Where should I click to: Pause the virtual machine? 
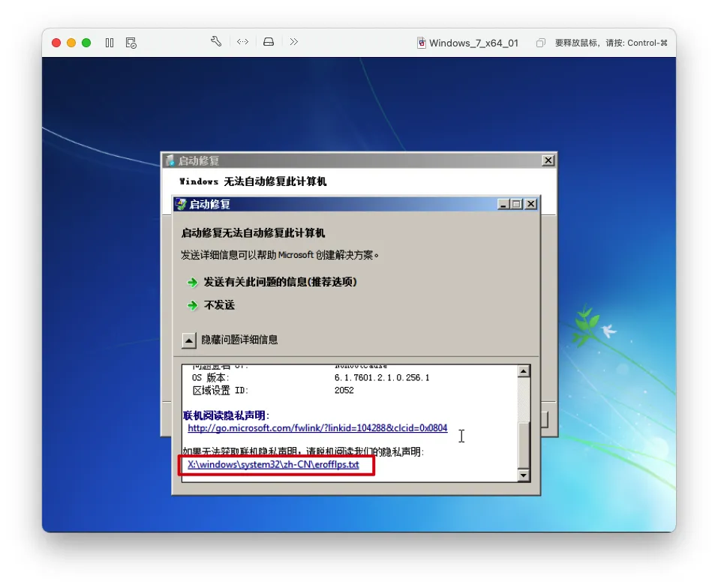point(110,43)
